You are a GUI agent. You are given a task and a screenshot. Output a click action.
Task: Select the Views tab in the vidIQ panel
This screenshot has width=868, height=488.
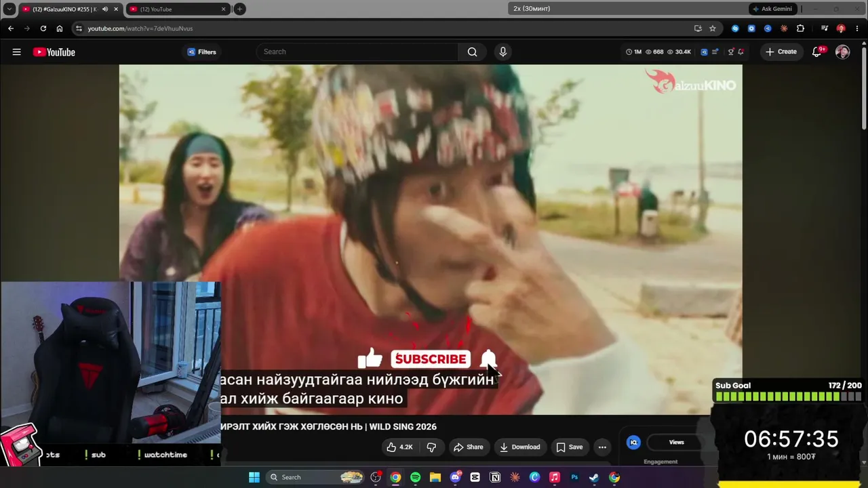point(677,443)
